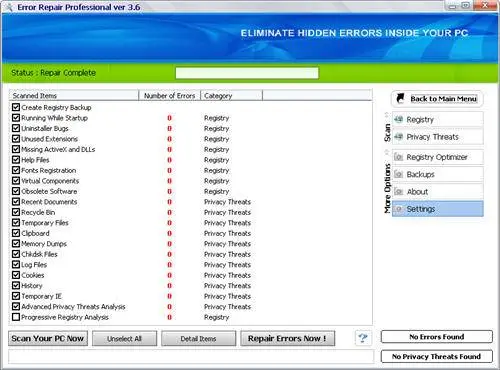The width and height of the screenshot is (500, 370).
Task: Toggle the Recycle Bin checkbox
Action: tap(16, 212)
